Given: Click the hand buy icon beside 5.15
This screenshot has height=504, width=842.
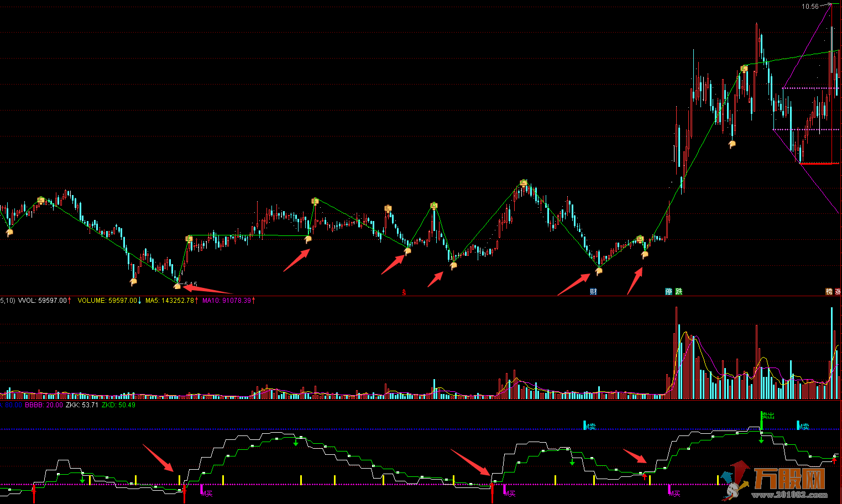Looking at the screenshot, I should pyautogui.click(x=177, y=286).
